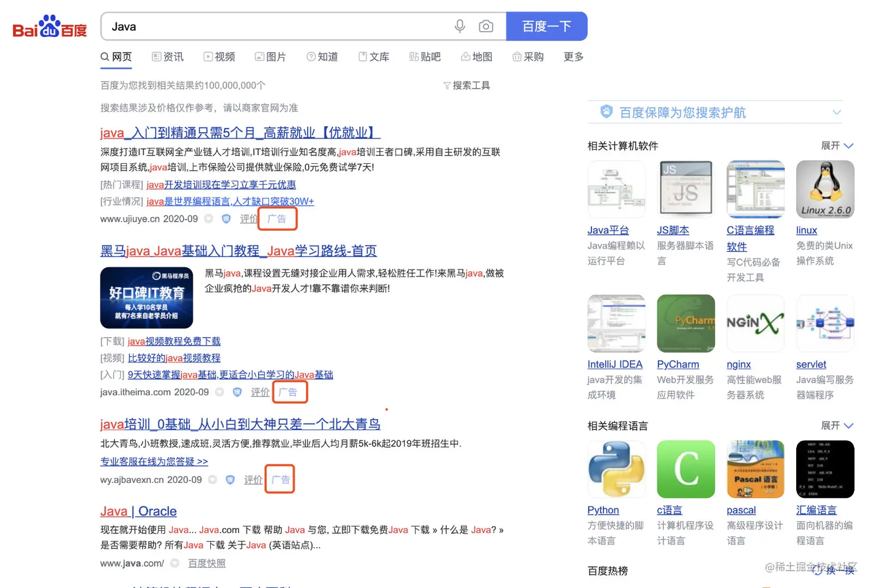Open the 地图 tab
The width and height of the screenshot is (873, 588).
(x=476, y=57)
